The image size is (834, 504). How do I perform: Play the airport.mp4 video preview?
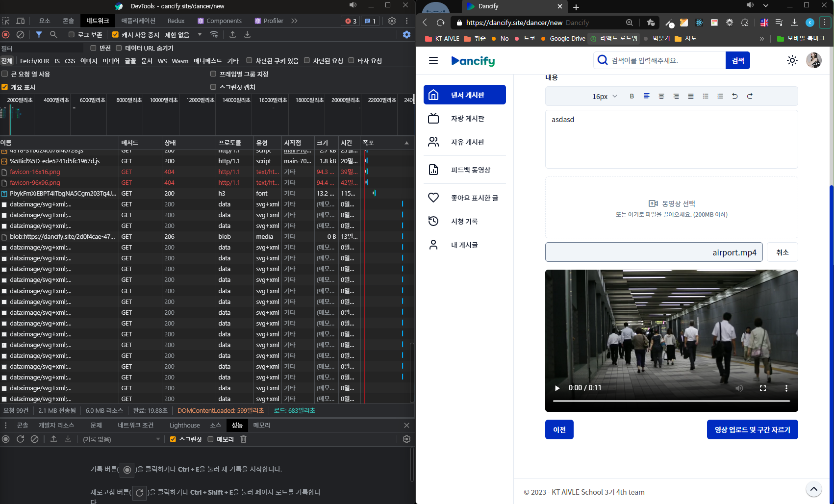[x=557, y=388]
